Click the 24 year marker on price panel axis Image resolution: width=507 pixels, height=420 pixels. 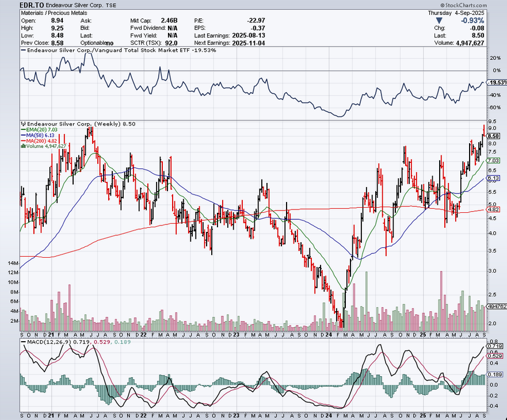click(329, 335)
